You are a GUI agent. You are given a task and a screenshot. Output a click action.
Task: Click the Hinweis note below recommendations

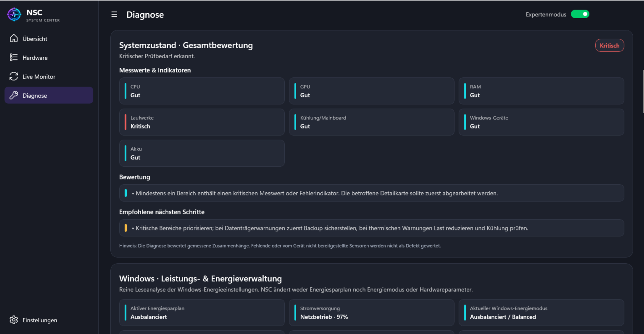[x=280, y=246]
